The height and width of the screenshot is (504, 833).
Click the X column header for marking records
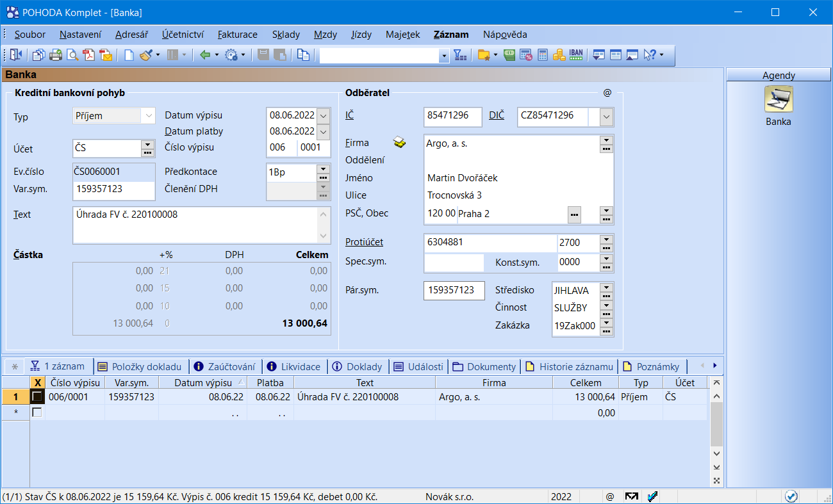[x=37, y=383]
